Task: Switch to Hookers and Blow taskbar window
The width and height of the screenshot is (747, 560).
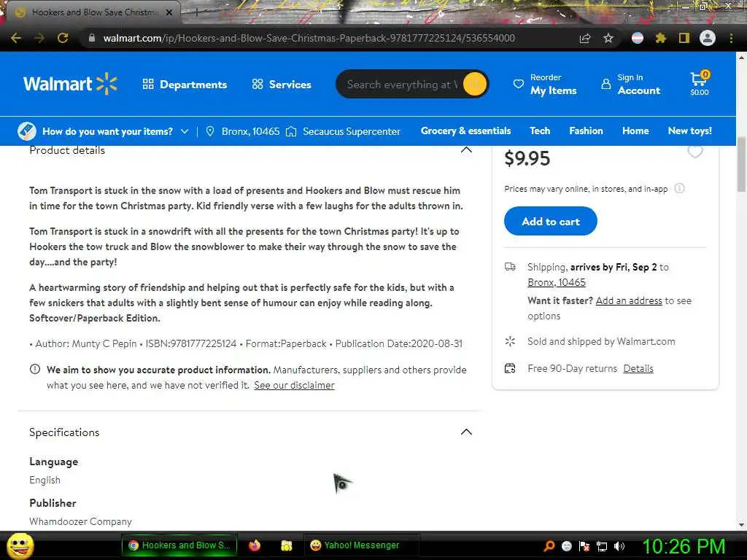Action: [x=179, y=545]
